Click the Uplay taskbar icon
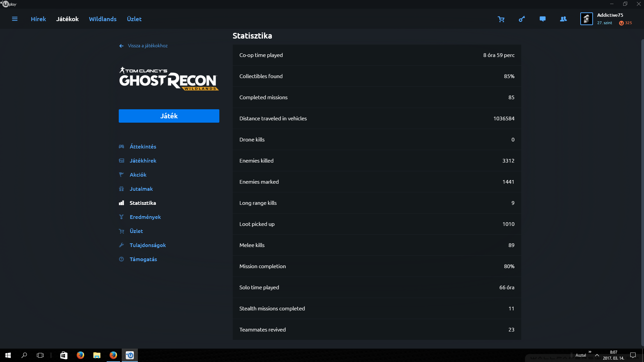The image size is (644, 362). (130, 355)
